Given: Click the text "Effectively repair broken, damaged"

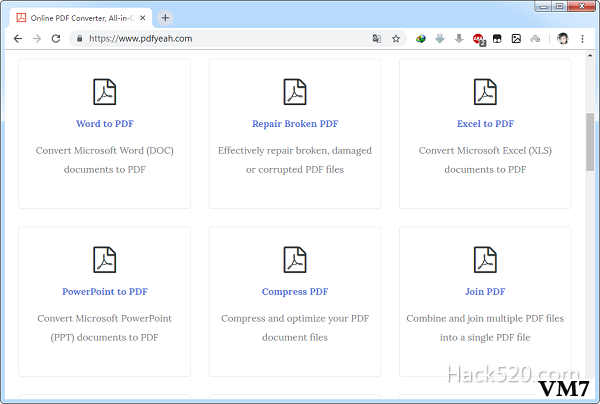Looking at the screenshot, I should 295,151.
